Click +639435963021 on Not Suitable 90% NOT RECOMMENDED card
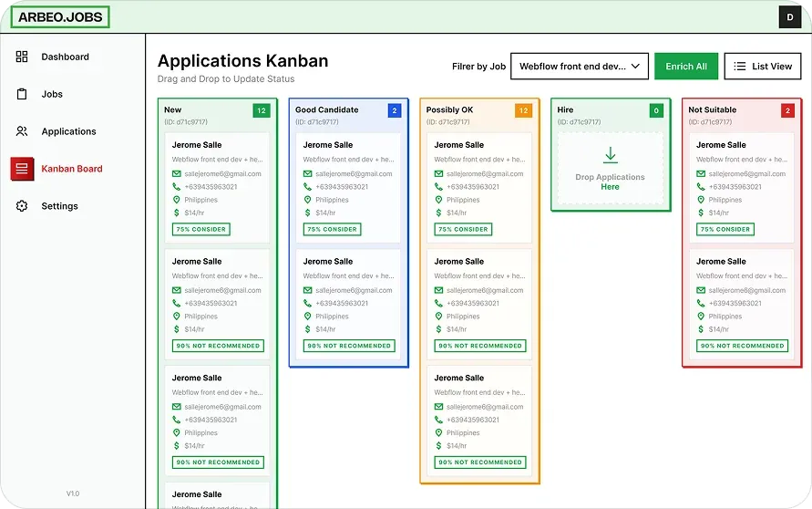The image size is (812, 509). coord(735,303)
